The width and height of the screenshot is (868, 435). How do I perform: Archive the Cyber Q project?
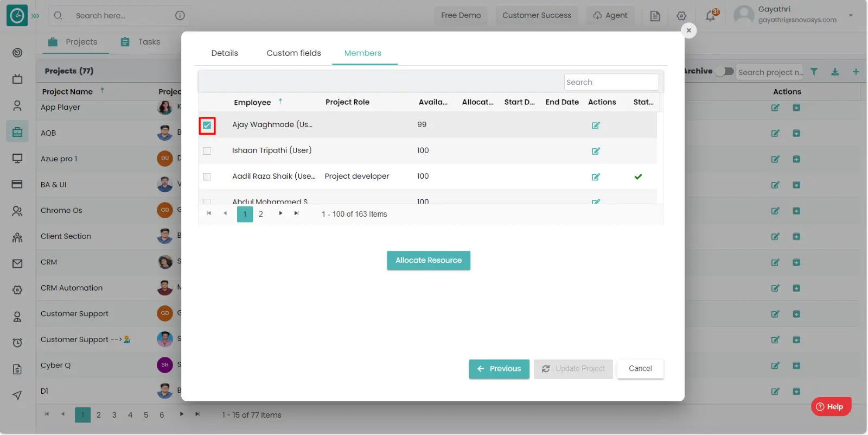(796, 365)
